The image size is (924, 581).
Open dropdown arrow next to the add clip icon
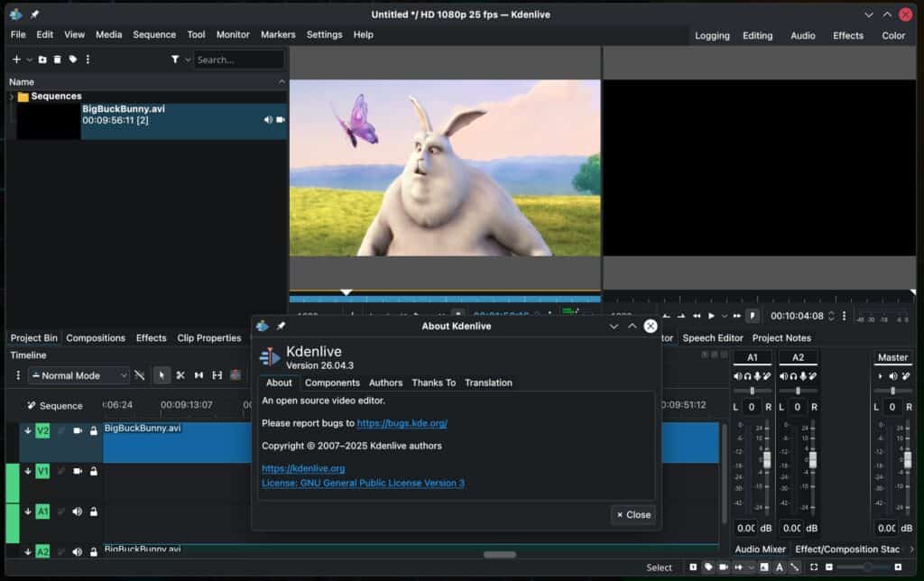pos(29,60)
